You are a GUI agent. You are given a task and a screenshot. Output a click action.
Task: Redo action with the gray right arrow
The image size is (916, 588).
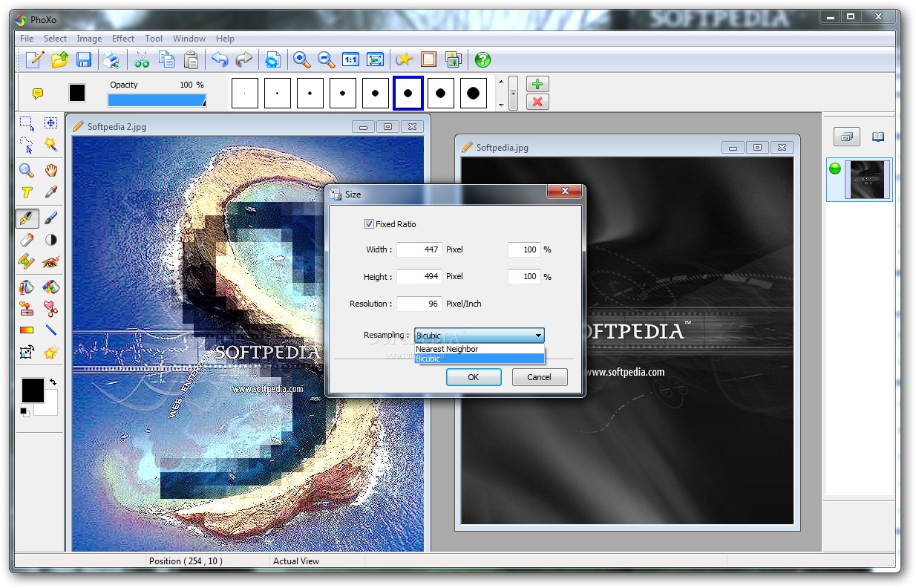(x=243, y=59)
